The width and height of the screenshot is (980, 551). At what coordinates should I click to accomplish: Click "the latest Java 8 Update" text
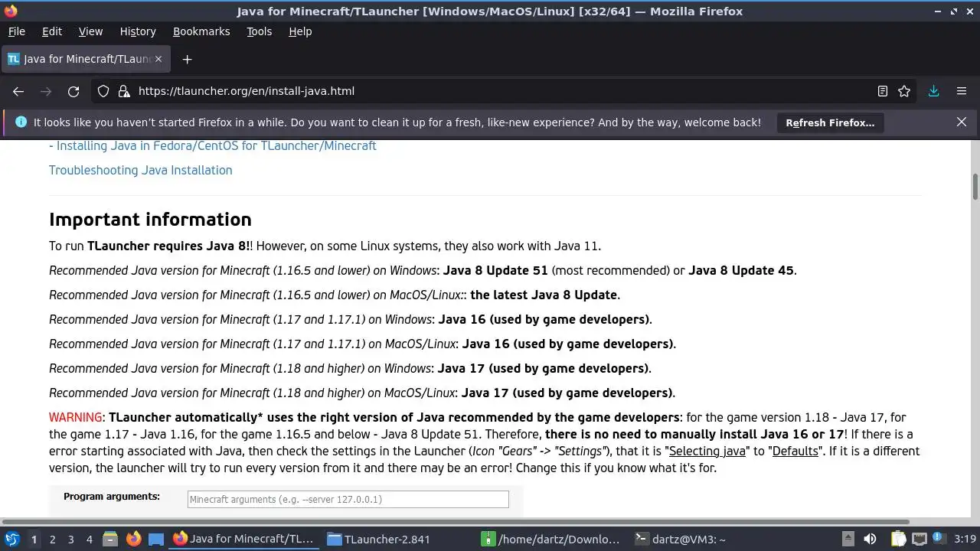click(x=544, y=295)
